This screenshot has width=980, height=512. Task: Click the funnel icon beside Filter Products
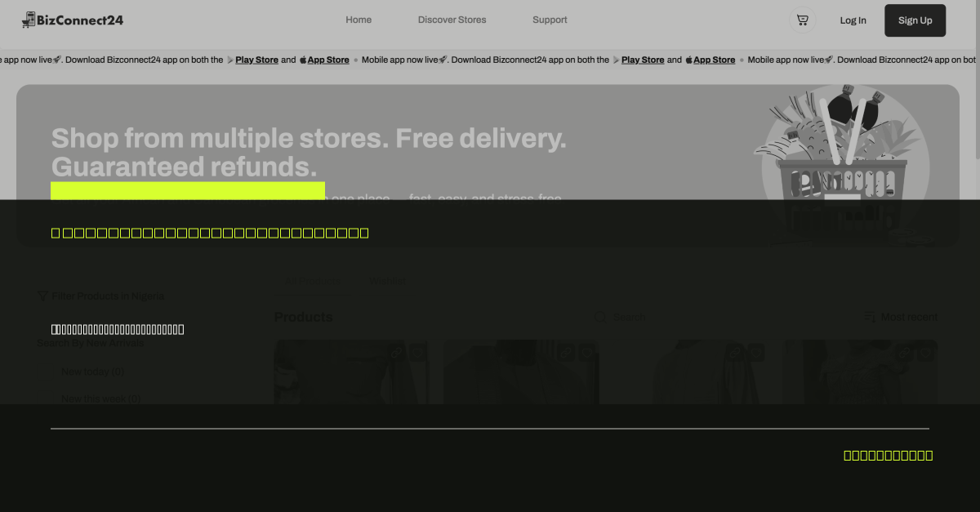[x=42, y=296]
